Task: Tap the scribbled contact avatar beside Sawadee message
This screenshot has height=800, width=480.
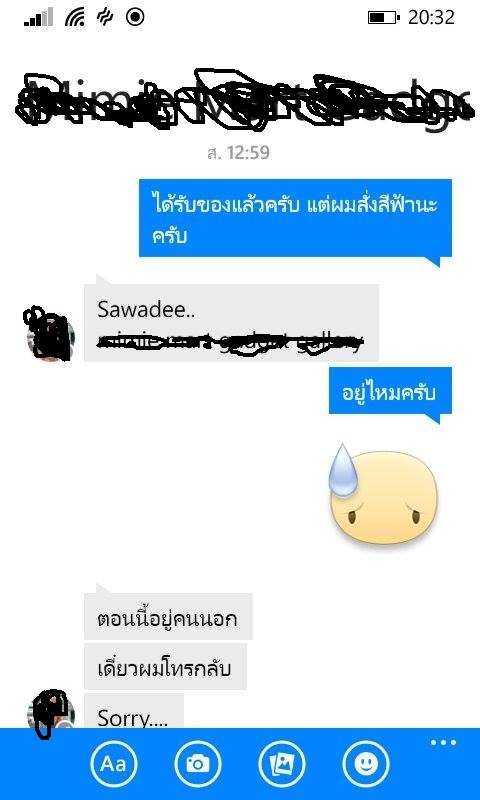Action: tap(49, 335)
